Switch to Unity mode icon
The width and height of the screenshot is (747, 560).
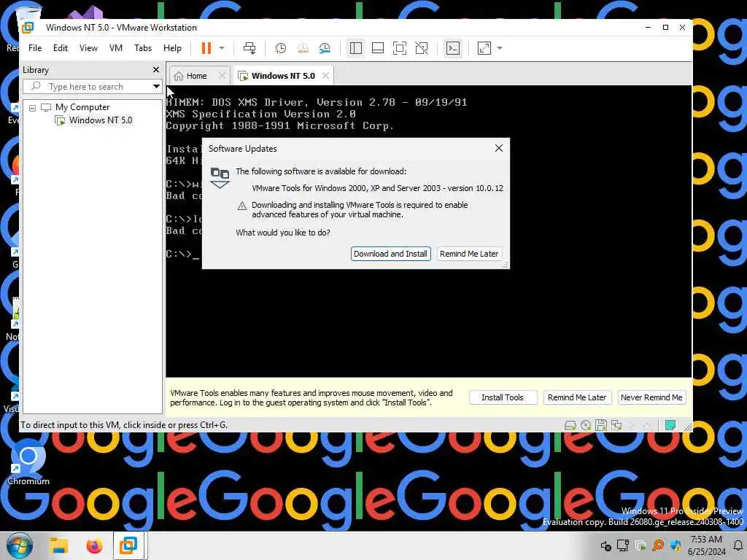click(422, 48)
